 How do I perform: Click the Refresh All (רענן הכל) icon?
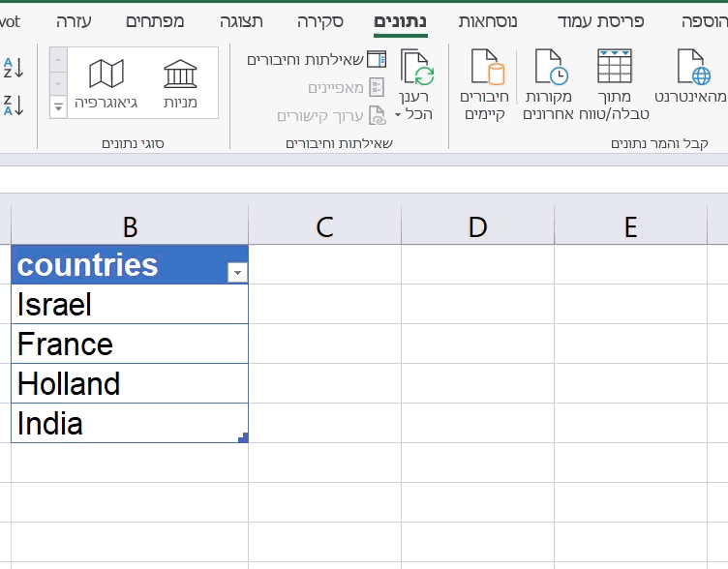417,68
